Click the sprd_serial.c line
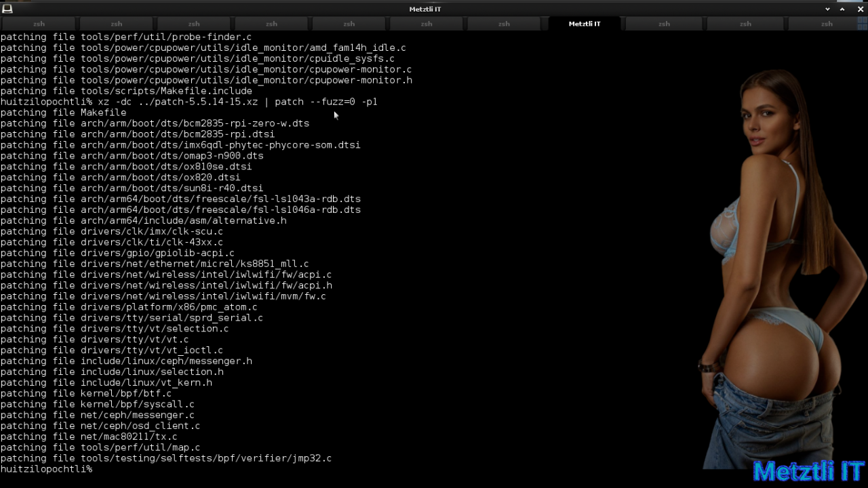 pos(132,318)
